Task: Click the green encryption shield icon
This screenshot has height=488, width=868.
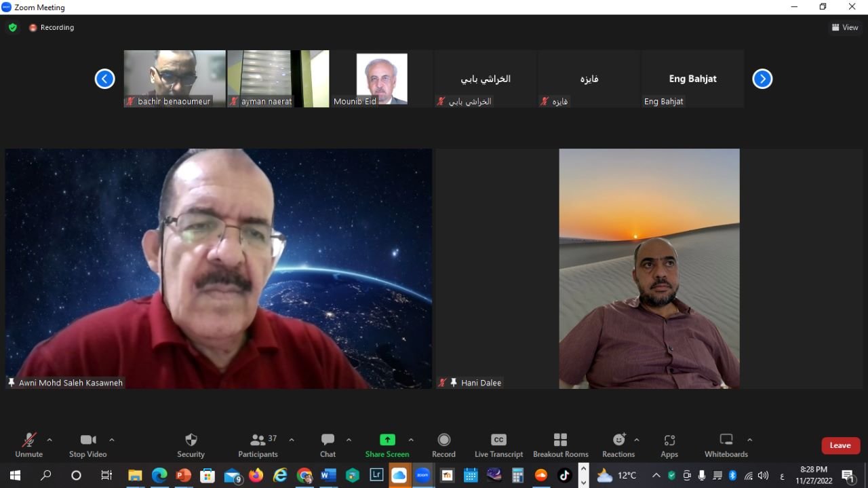Action: click(x=12, y=28)
